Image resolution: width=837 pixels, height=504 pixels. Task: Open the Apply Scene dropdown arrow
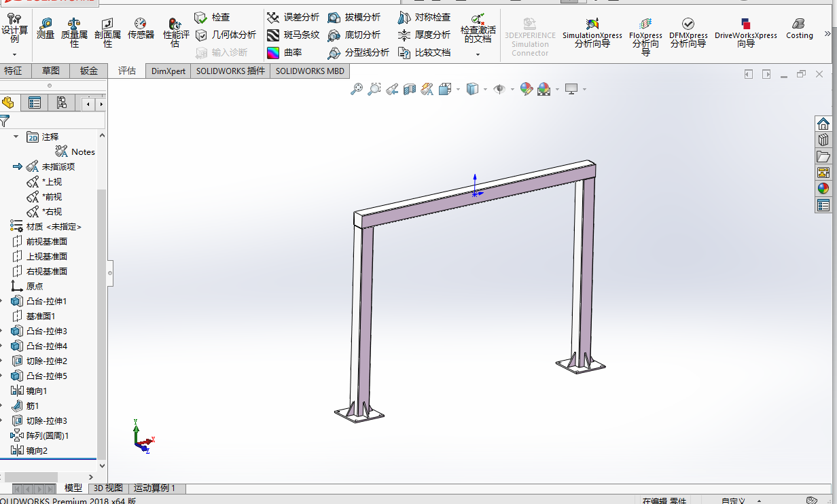tap(557, 89)
